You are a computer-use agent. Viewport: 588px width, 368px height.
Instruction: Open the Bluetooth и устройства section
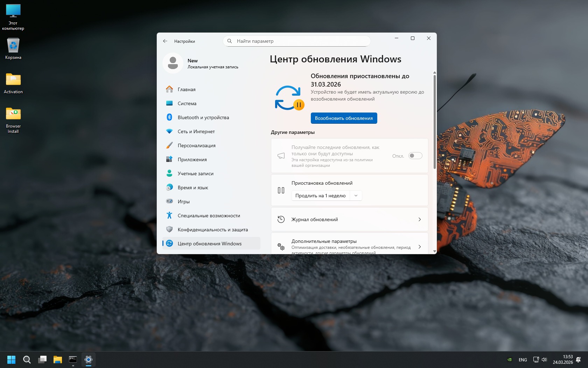pos(203,117)
